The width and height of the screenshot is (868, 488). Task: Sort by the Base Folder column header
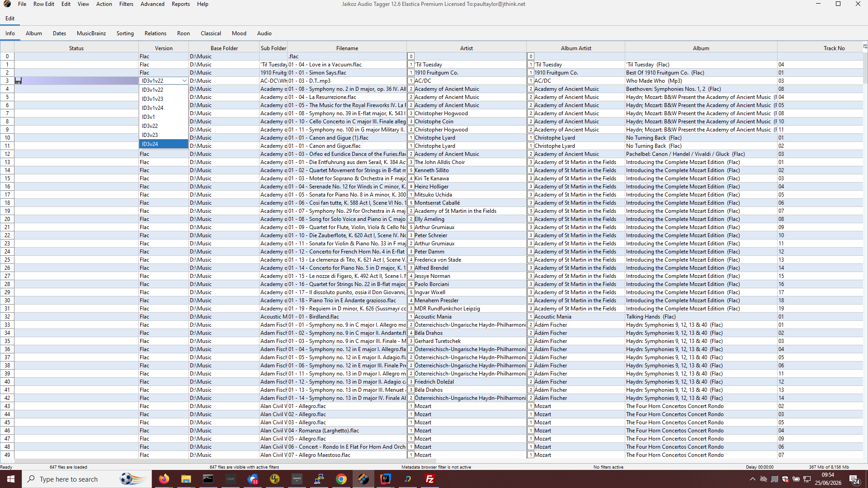pyautogui.click(x=224, y=48)
